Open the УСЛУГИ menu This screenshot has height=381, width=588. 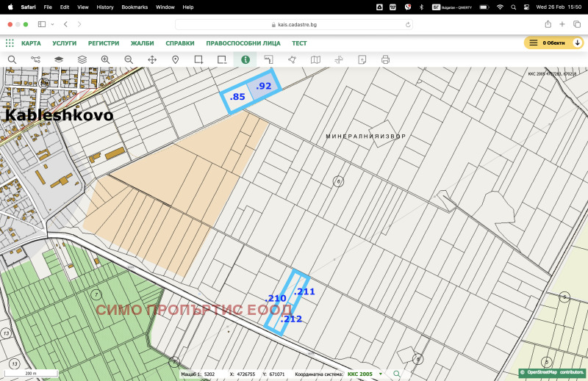pyautogui.click(x=65, y=43)
